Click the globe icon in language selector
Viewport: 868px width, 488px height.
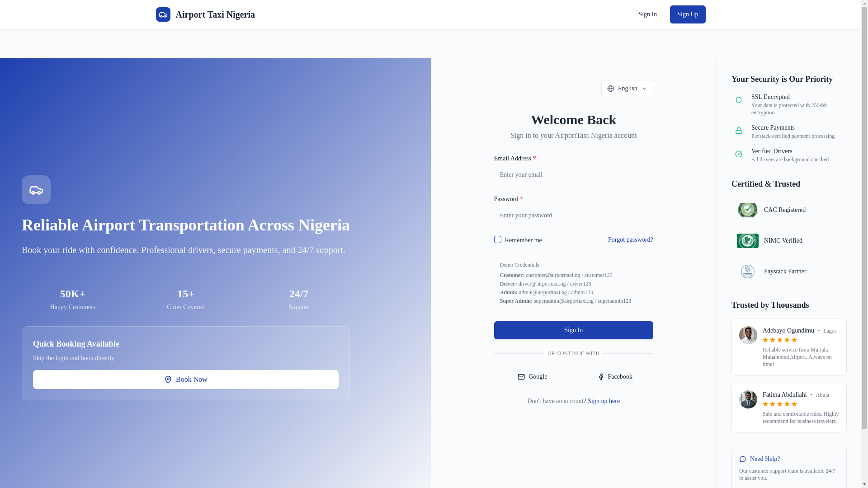[611, 89]
